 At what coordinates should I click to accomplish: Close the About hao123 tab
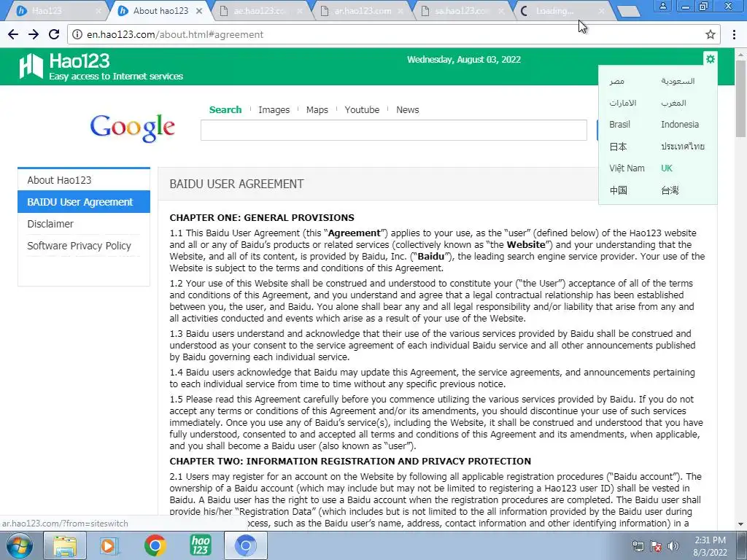(x=199, y=11)
